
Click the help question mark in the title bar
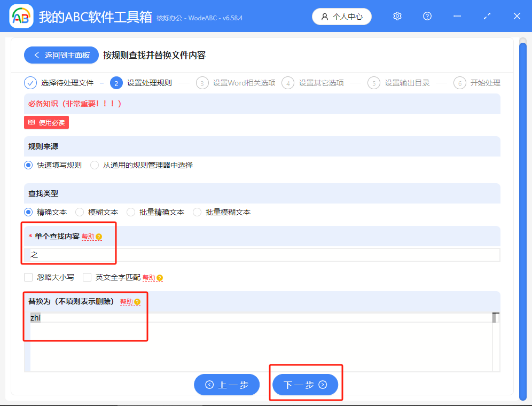(427, 16)
